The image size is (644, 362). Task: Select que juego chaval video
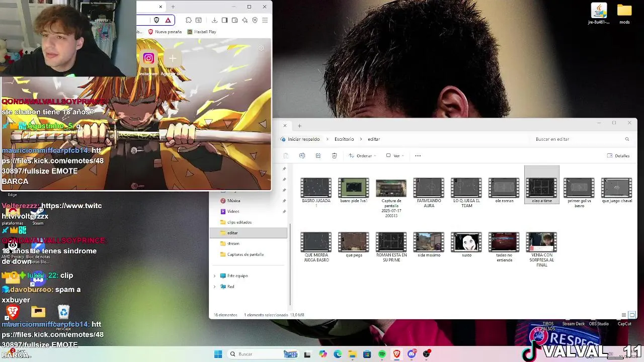tap(617, 191)
